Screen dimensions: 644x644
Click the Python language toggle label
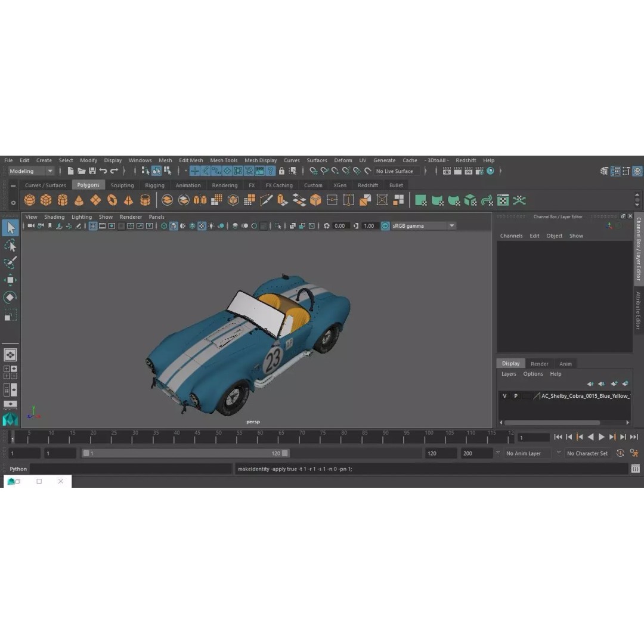[x=18, y=469]
